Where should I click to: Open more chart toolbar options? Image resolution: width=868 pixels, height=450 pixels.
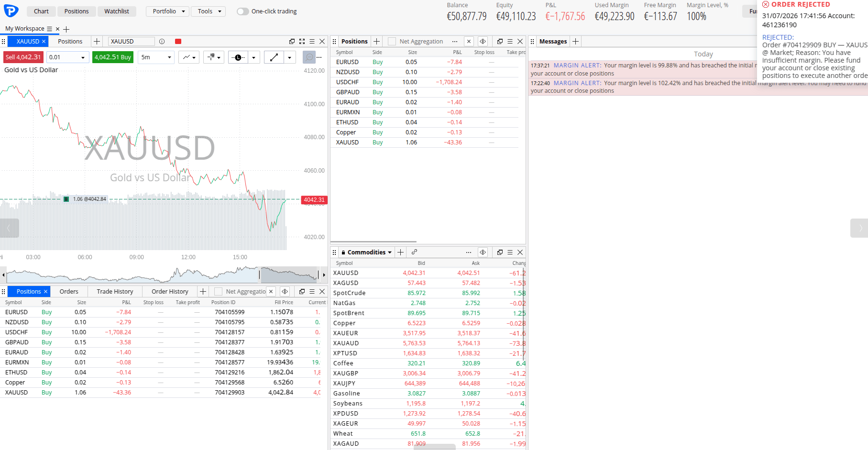pyautogui.click(x=319, y=57)
